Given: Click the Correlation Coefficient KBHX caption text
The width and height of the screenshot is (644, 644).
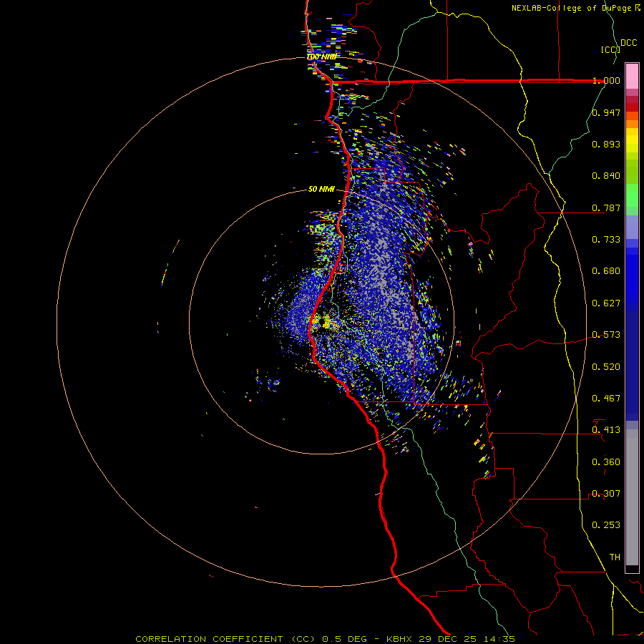Looking at the screenshot, I should [326, 639].
